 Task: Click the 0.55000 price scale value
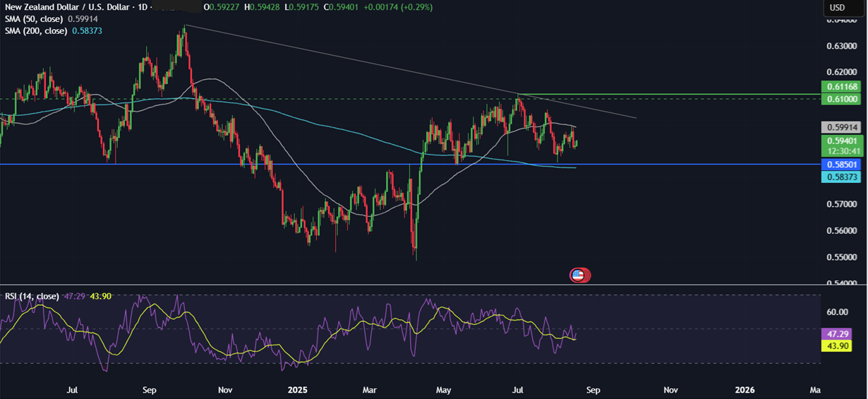pyautogui.click(x=841, y=257)
